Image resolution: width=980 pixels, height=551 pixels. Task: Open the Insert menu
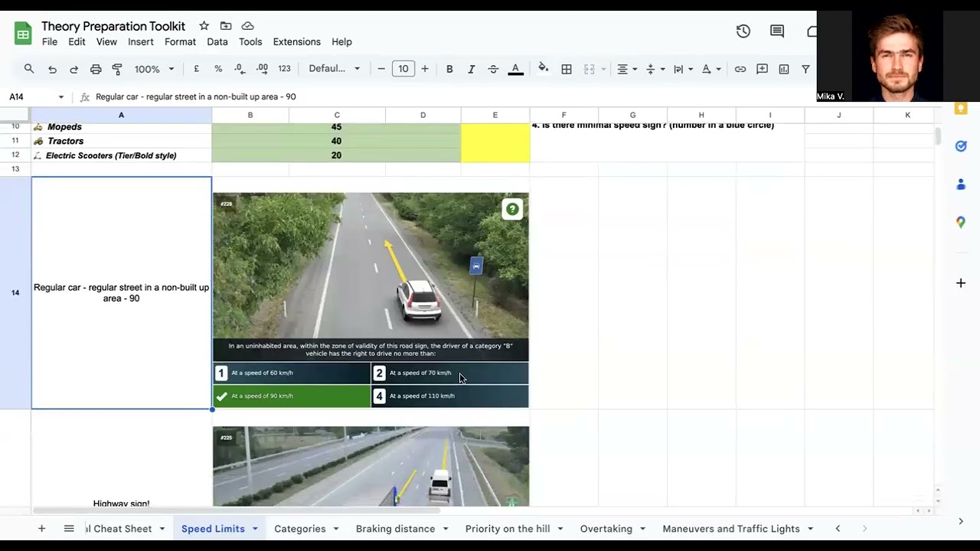tap(141, 42)
